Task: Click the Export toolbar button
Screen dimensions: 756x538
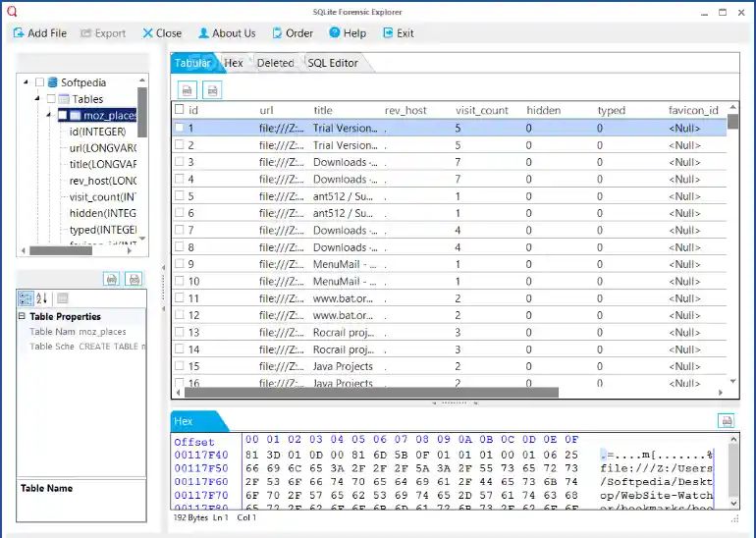Action: tap(103, 33)
